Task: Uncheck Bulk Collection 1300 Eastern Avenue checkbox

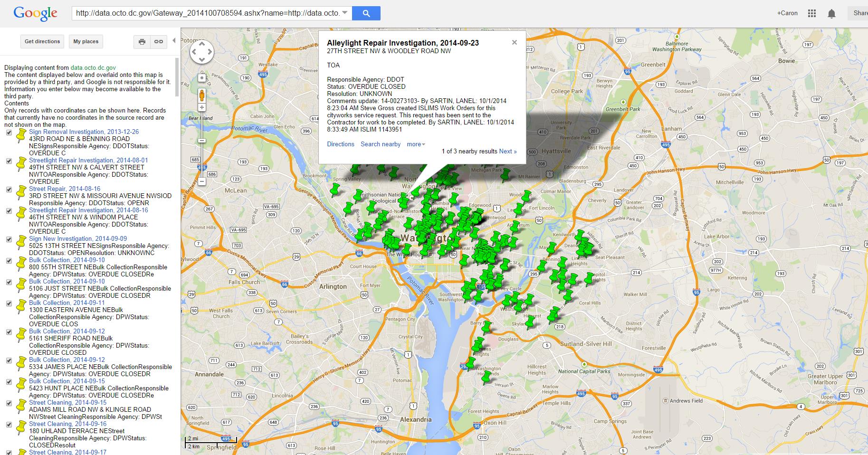Action: tap(9, 303)
